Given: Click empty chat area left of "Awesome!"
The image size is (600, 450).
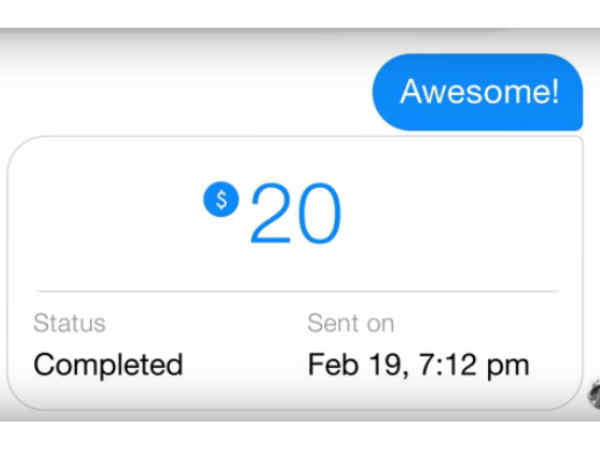Looking at the screenshot, I should [180, 92].
